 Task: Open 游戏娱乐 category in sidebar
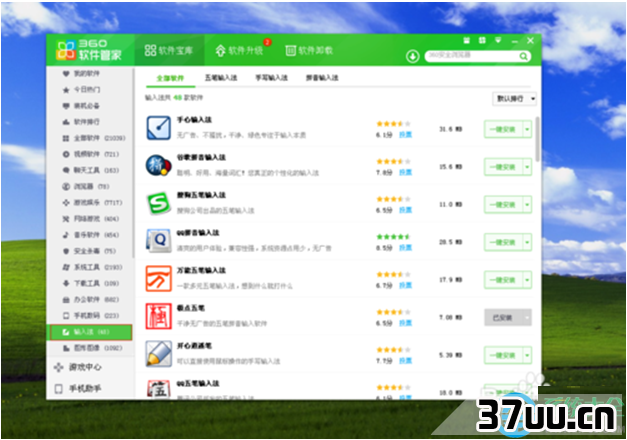point(92,202)
